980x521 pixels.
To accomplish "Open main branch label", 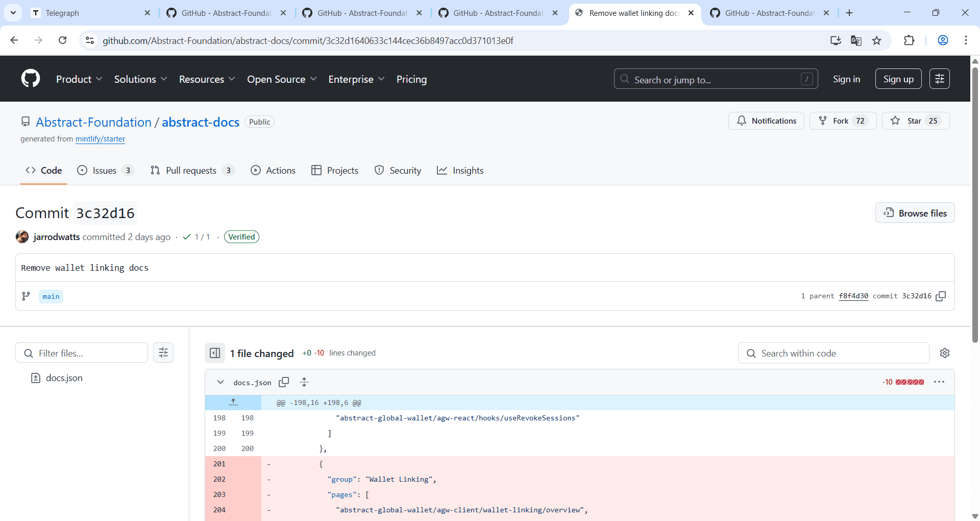I will (51, 296).
